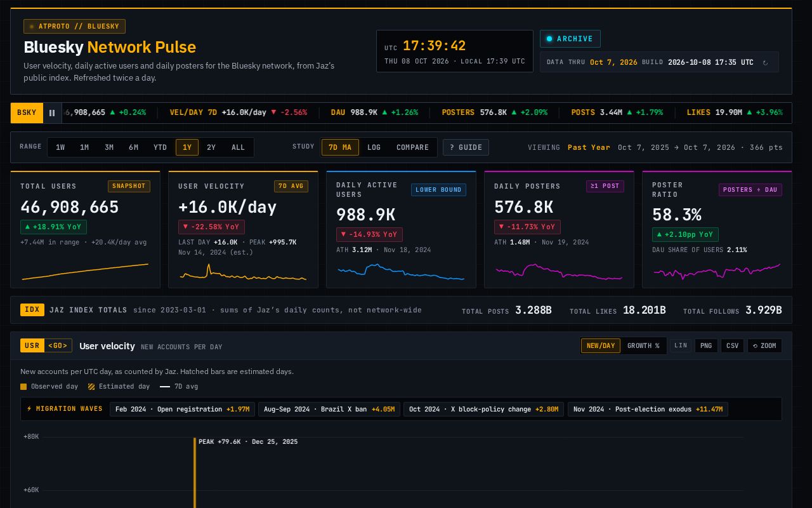Pause the ticker with the pause icon
Screen dimensions: 812x508
[52, 113]
